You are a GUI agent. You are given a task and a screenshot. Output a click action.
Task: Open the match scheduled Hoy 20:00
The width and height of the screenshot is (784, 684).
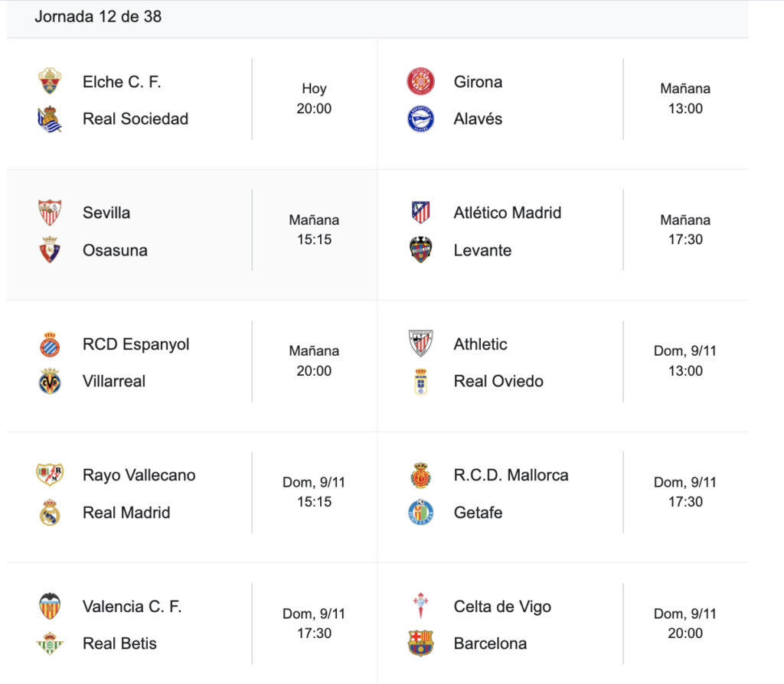(x=314, y=99)
